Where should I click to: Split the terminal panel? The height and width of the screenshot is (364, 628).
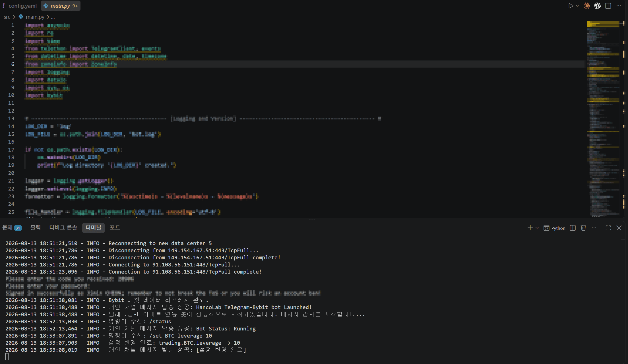(573, 228)
